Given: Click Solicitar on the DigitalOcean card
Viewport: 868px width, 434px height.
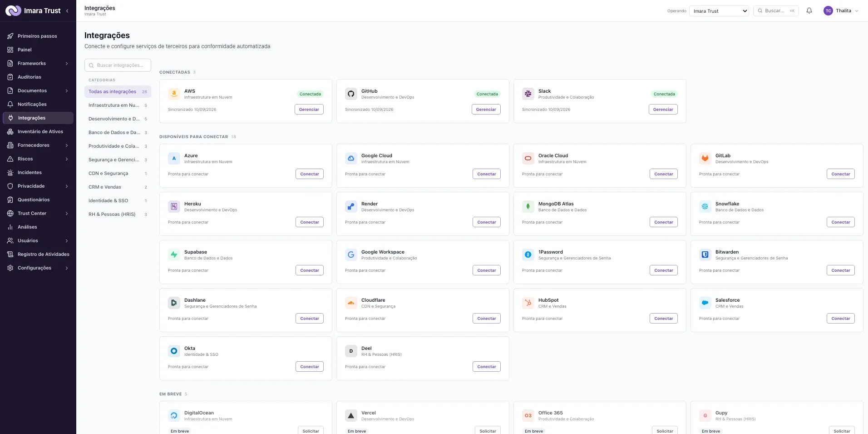Looking at the screenshot, I should coord(311,430).
